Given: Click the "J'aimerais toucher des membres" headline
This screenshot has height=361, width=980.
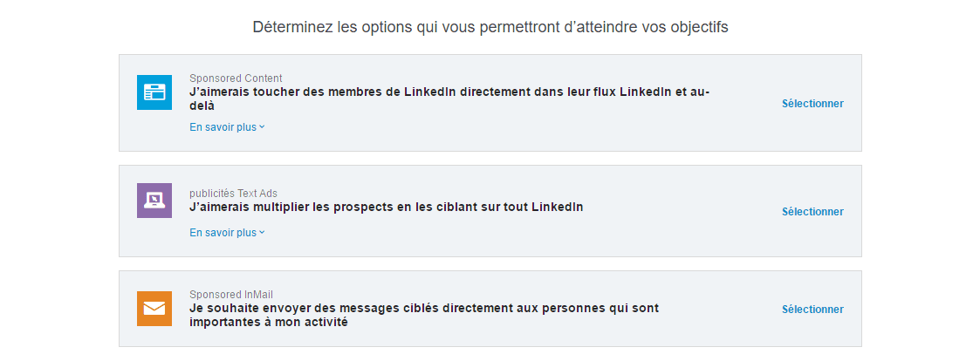Looking at the screenshot, I should point(449,99).
